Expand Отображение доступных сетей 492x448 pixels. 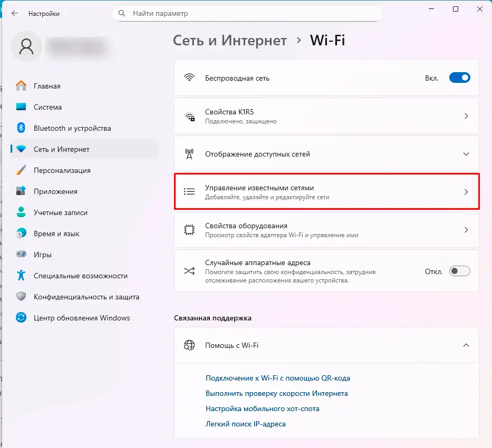(x=466, y=153)
